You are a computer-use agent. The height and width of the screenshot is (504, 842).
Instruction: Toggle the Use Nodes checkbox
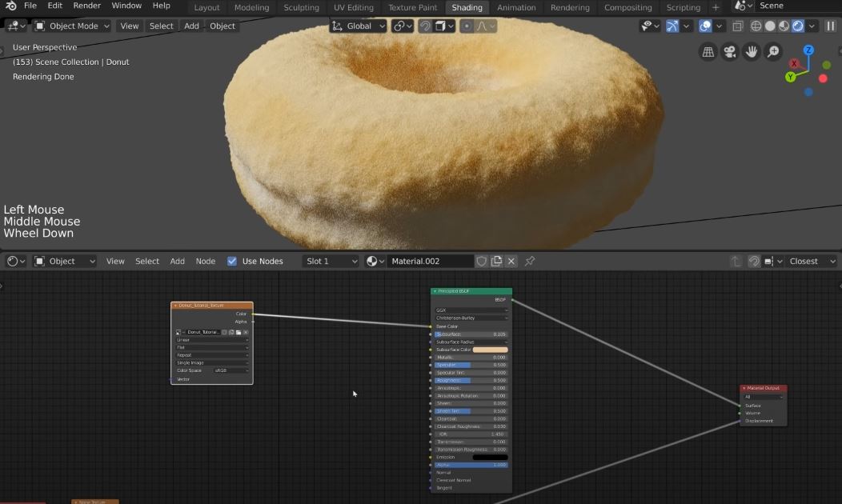[232, 261]
